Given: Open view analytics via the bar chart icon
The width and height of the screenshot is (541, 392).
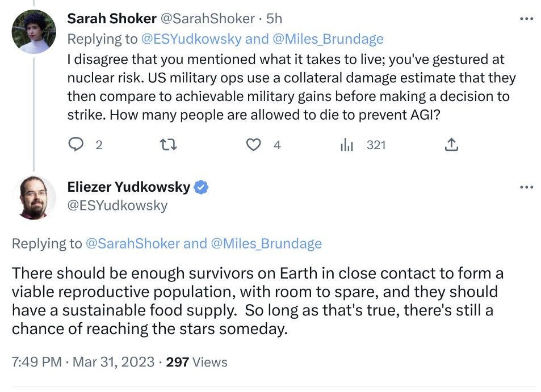Looking at the screenshot, I should tap(347, 145).
